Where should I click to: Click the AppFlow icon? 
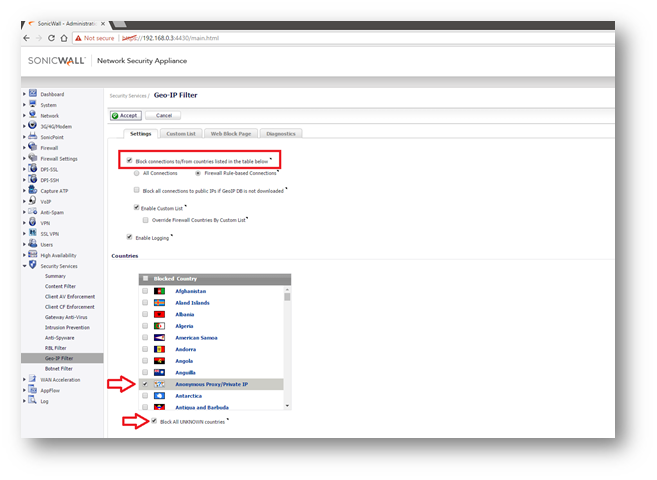point(33,390)
